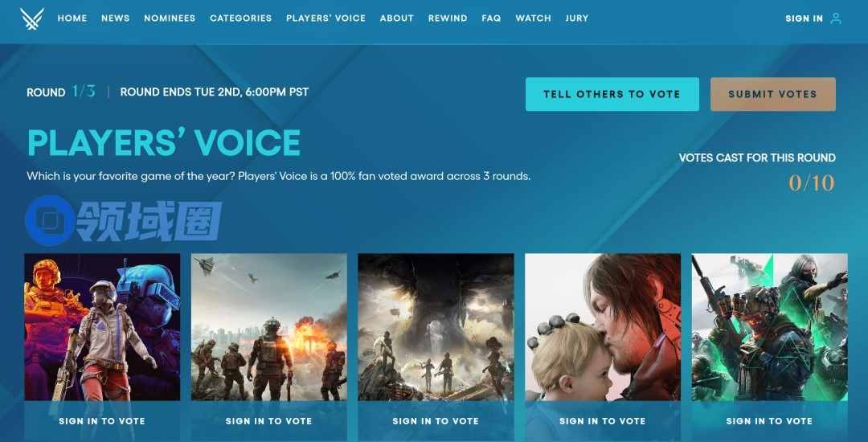
Task: Go to the NEWS page
Action: [x=115, y=18]
